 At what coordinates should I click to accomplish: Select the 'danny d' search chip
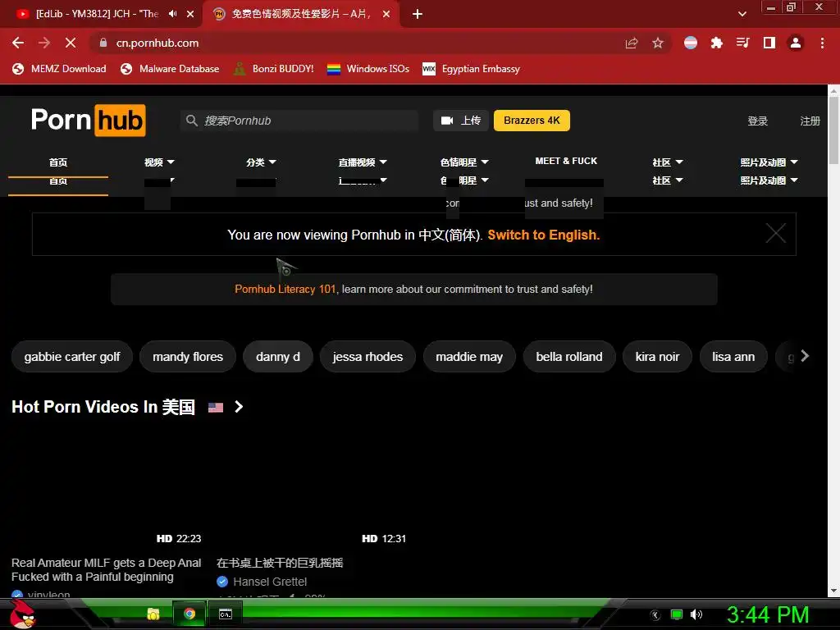click(x=278, y=357)
